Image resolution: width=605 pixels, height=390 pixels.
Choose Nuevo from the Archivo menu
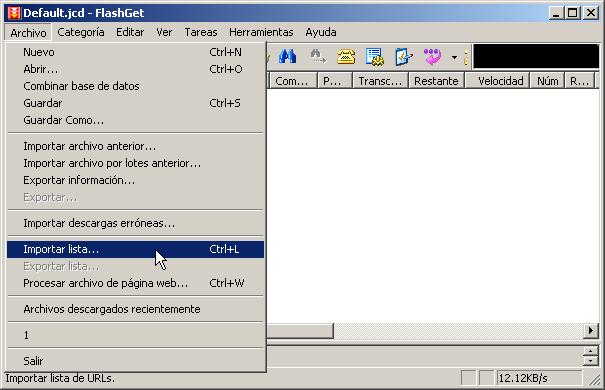[135, 52]
